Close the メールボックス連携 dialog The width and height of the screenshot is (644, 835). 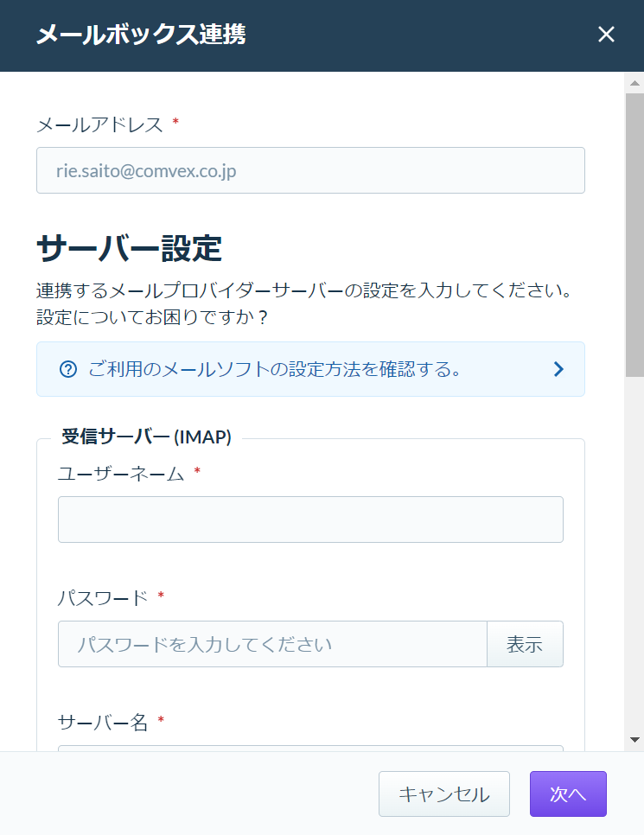tap(606, 35)
